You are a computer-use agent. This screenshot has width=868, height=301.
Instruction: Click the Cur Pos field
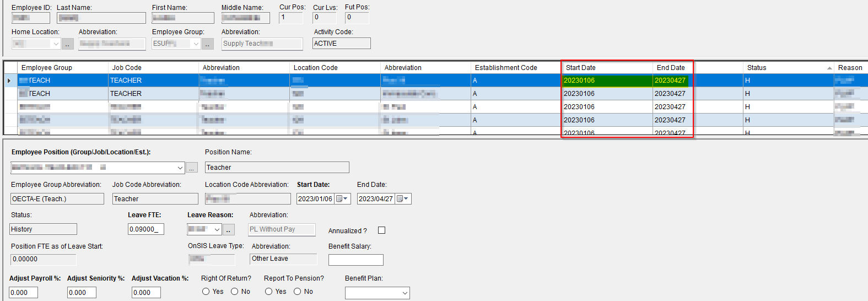point(291,18)
